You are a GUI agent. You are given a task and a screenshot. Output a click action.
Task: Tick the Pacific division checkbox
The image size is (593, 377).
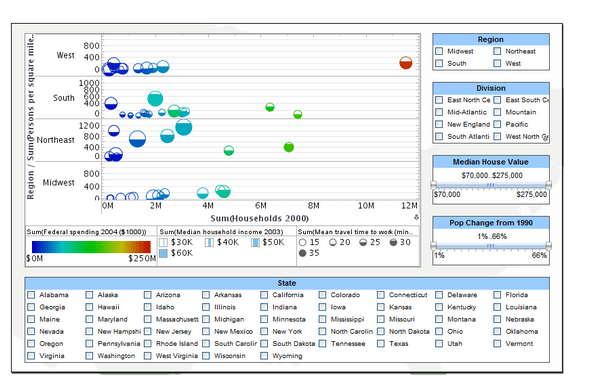click(x=497, y=124)
